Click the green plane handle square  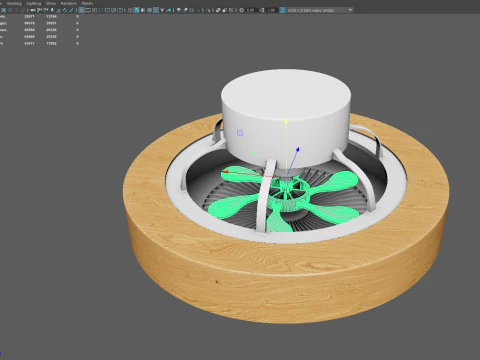[x=253, y=152]
